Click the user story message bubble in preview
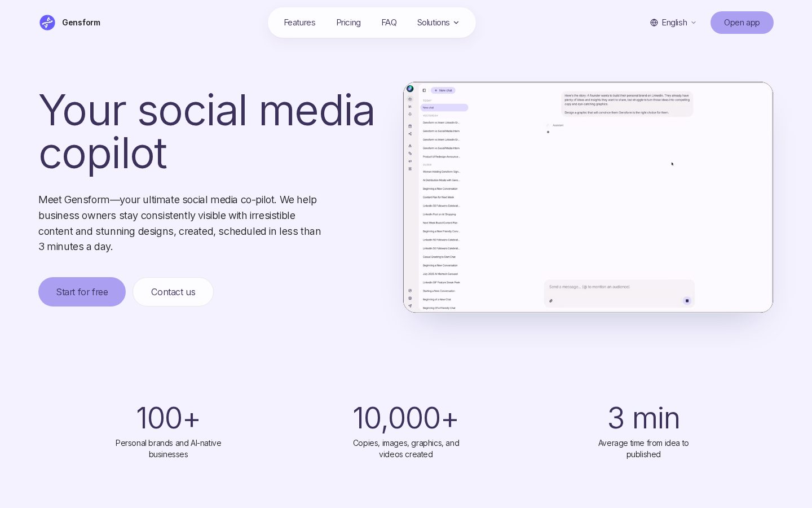The image size is (812, 508). [627, 104]
